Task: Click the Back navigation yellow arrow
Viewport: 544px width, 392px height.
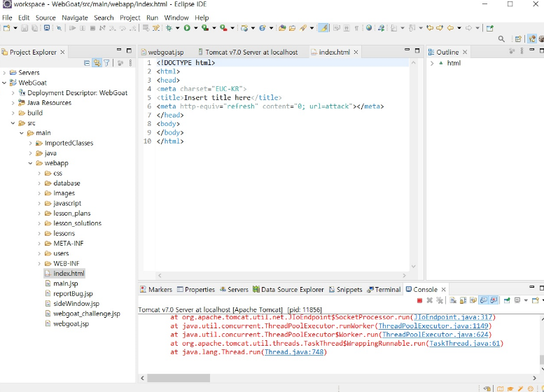Action: (x=450, y=28)
